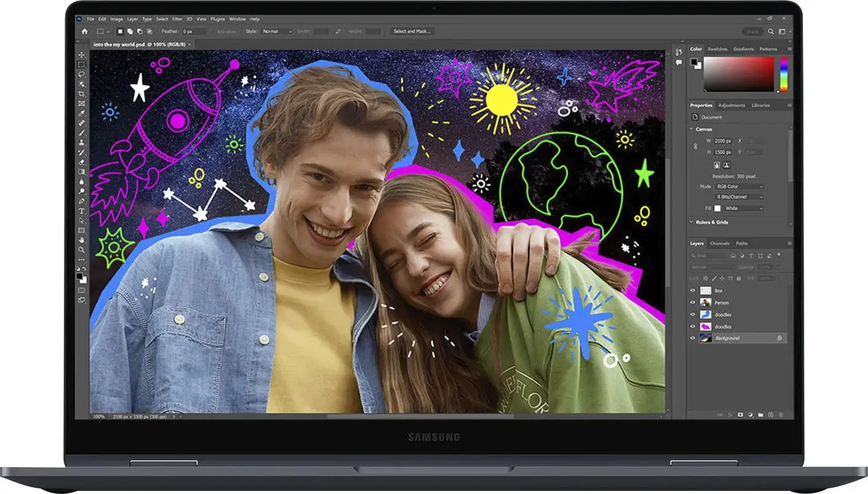Select the Horizontal Type tool
The height and width of the screenshot is (494, 868).
[x=82, y=211]
